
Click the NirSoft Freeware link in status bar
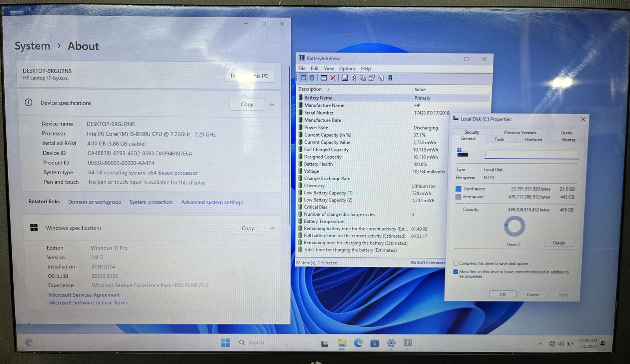428,262
